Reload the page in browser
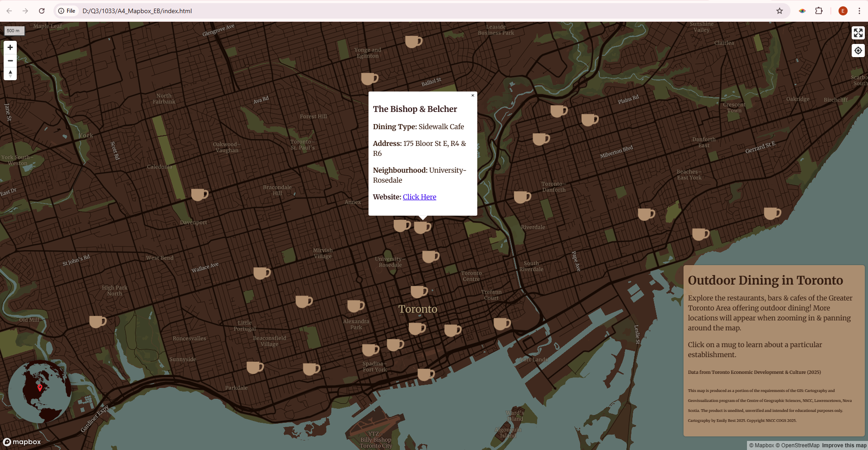This screenshot has height=450, width=868. (x=42, y=11)
